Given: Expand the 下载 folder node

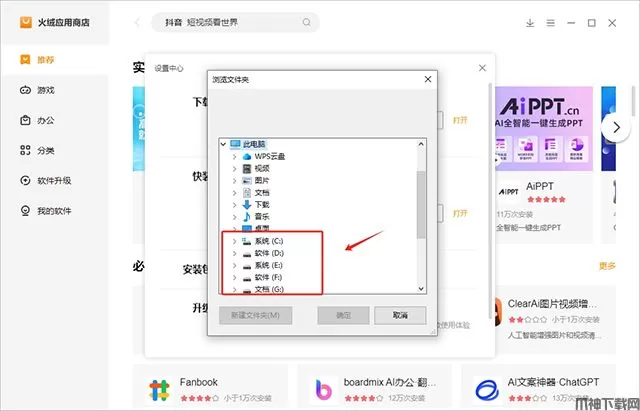Looking at the screenshot, I should 234,204.
